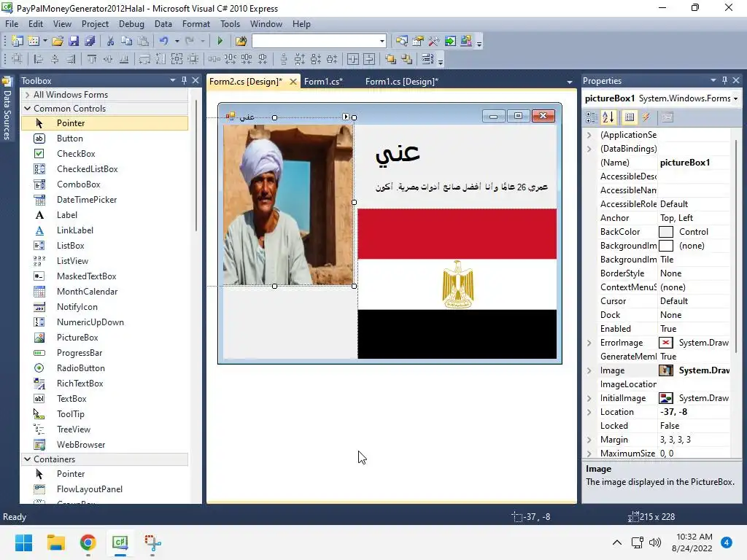
Task: Open the Snipping Tool taskbar icon
Action: click(153, 542)
